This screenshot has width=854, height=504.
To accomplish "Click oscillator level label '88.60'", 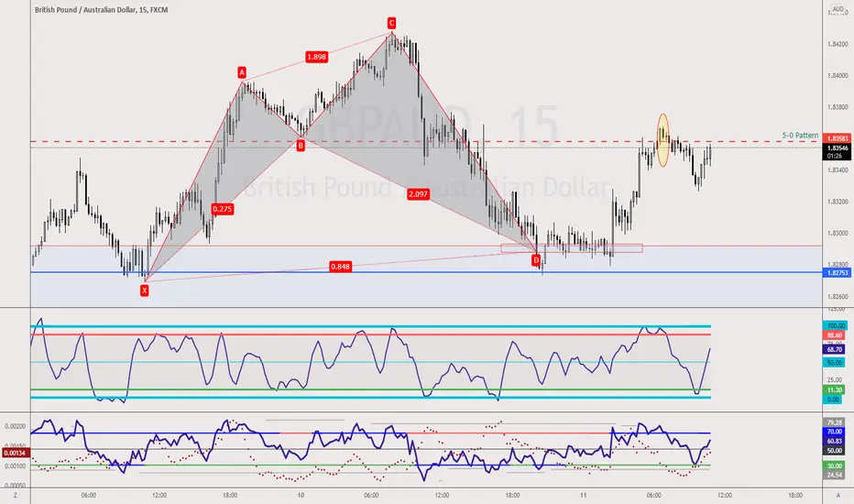I will (835, 335).
